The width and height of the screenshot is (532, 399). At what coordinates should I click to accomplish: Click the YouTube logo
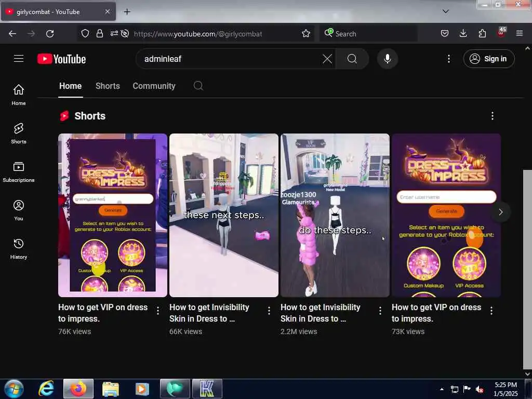pyautogui.click(x=61, y=59)
